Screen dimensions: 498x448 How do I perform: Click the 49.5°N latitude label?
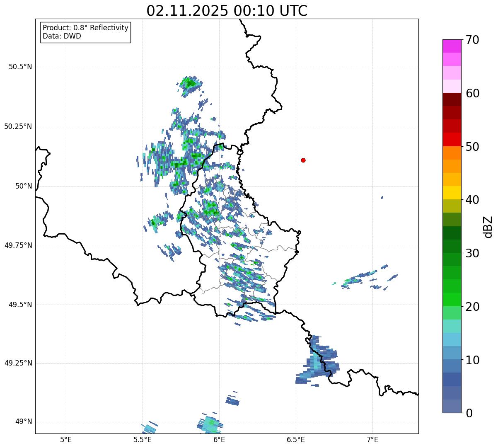click(x=20, y=305)
